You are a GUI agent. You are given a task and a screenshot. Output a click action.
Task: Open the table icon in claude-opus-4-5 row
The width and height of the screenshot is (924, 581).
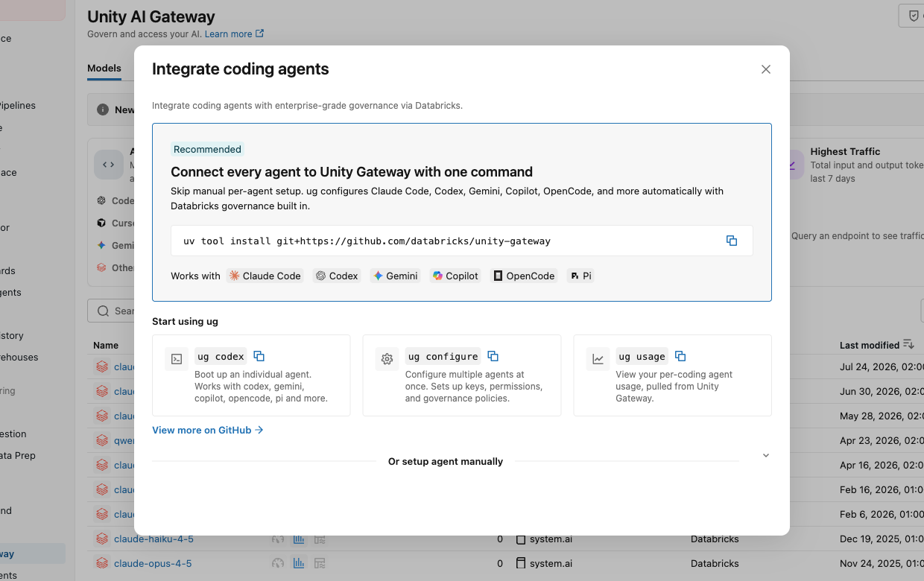320,563
